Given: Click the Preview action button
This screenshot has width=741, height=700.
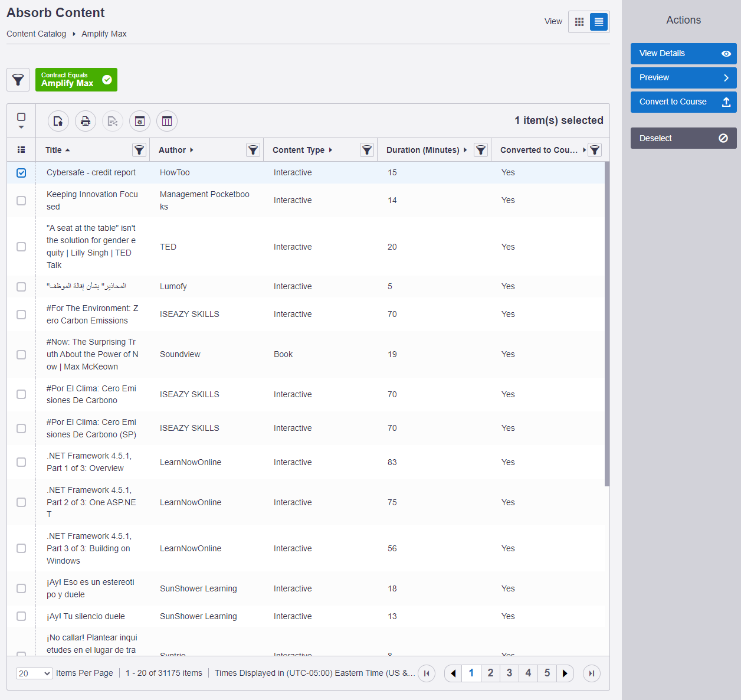Looking at the screenshot, I should pyautogui.click(x=684, y=78).
